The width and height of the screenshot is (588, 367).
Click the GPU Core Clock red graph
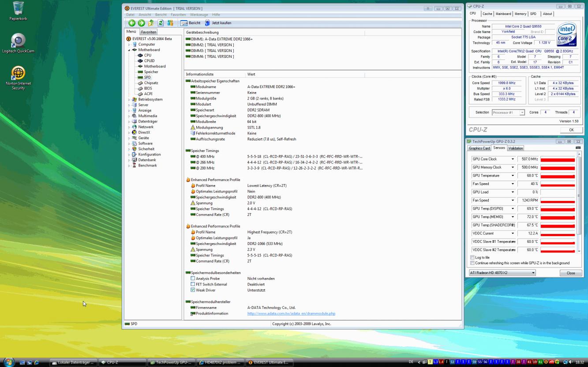(558, 159)
